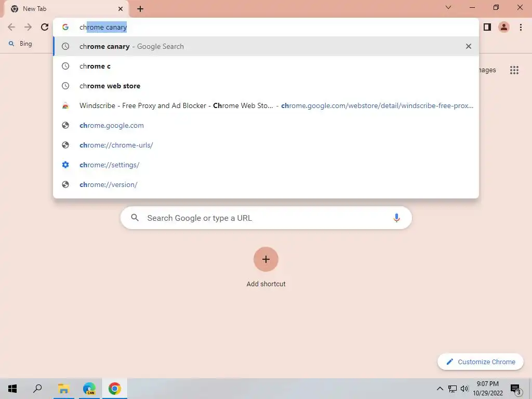Show hidden system tray icons

click(x=440, y=389)
